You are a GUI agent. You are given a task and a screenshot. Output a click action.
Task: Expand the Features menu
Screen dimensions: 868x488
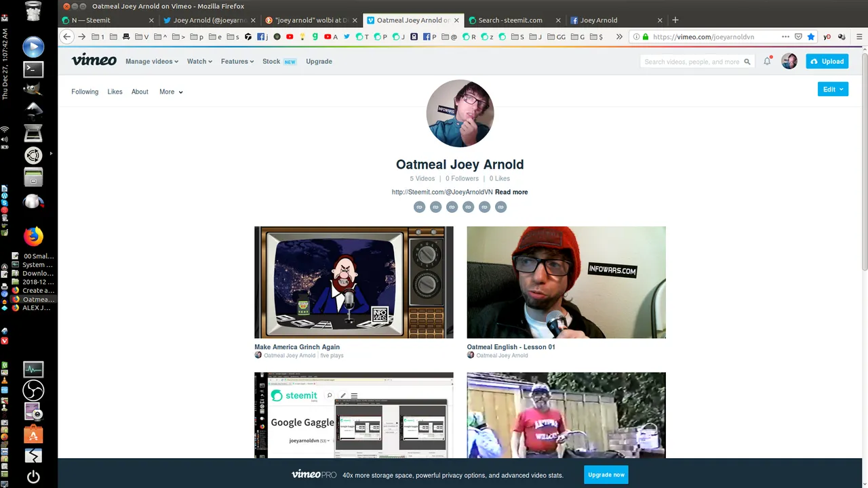tap(237, 62)
